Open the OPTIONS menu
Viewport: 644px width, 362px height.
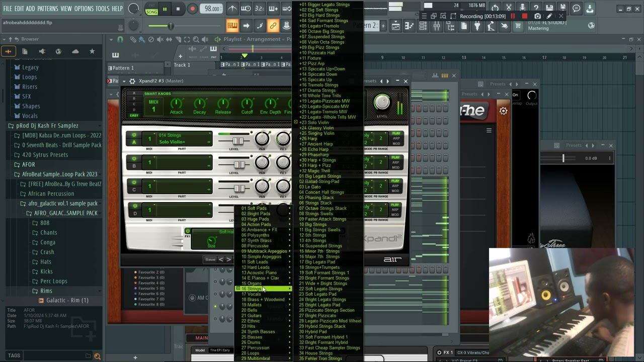(x=84, y=9)
